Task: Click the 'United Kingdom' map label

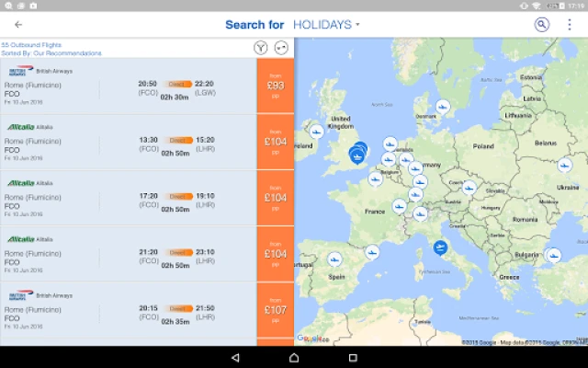Action: 341,122
